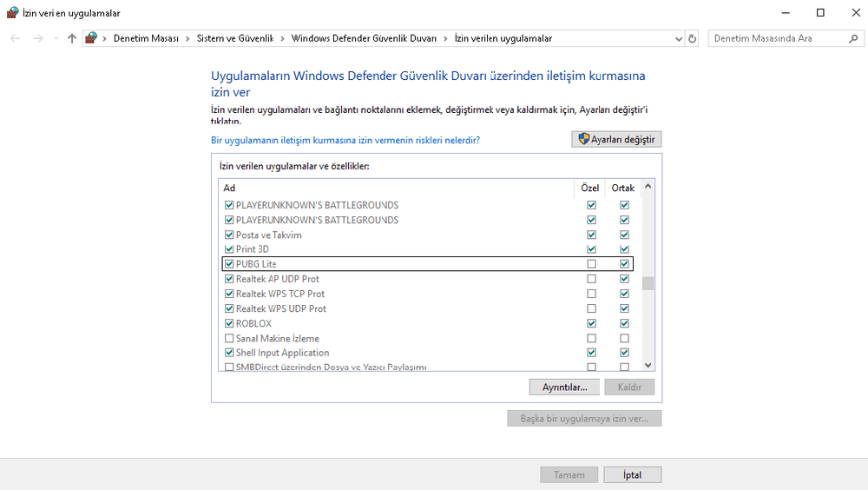Select second PLAYERUNKNOWN'S BATTLEGROUNDS row

click(x=427, y=220)
